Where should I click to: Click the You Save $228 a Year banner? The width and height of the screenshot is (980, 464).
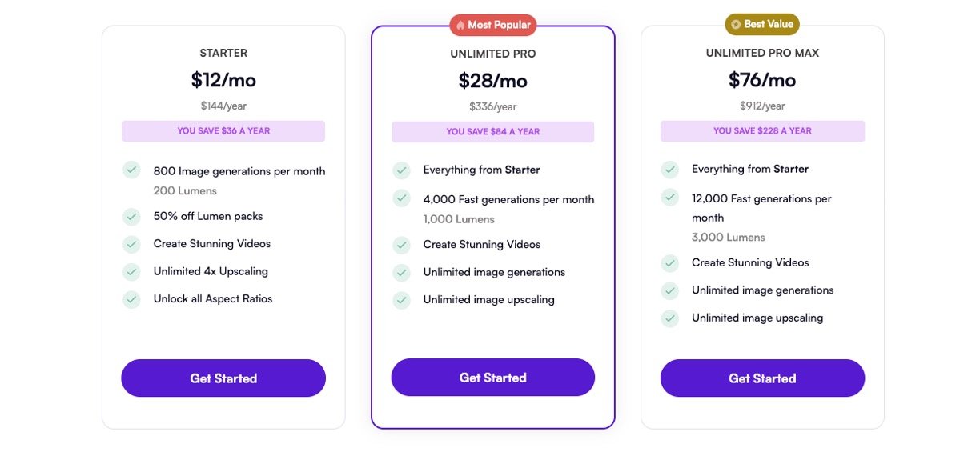click(762, 131)
